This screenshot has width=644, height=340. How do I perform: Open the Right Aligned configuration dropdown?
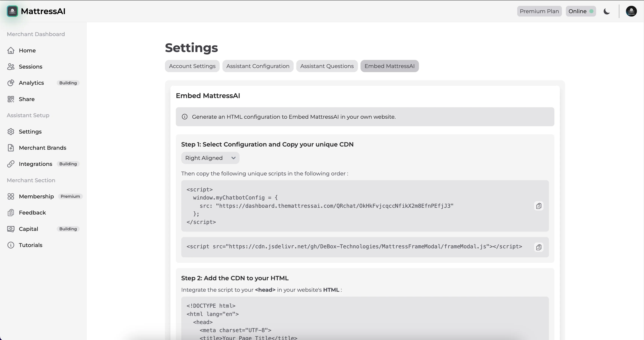(210, 158)
